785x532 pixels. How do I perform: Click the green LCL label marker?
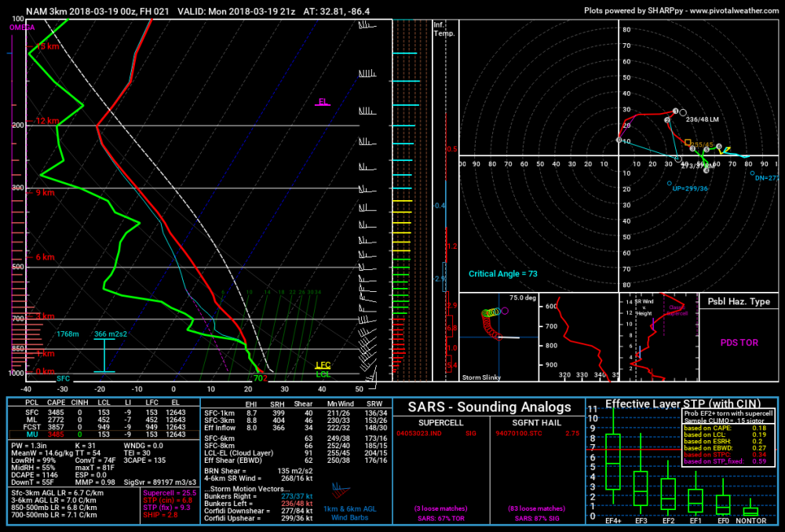coord(323,373)
